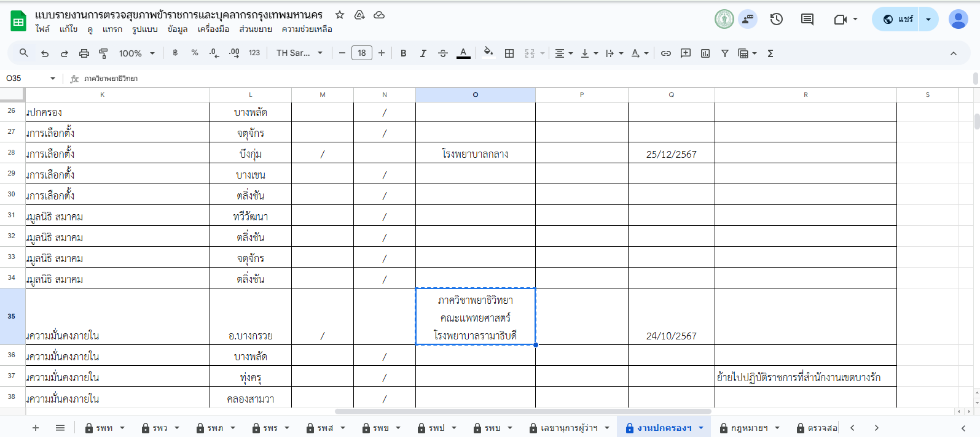Add a comment using toolbar icon

pos(686,53)
